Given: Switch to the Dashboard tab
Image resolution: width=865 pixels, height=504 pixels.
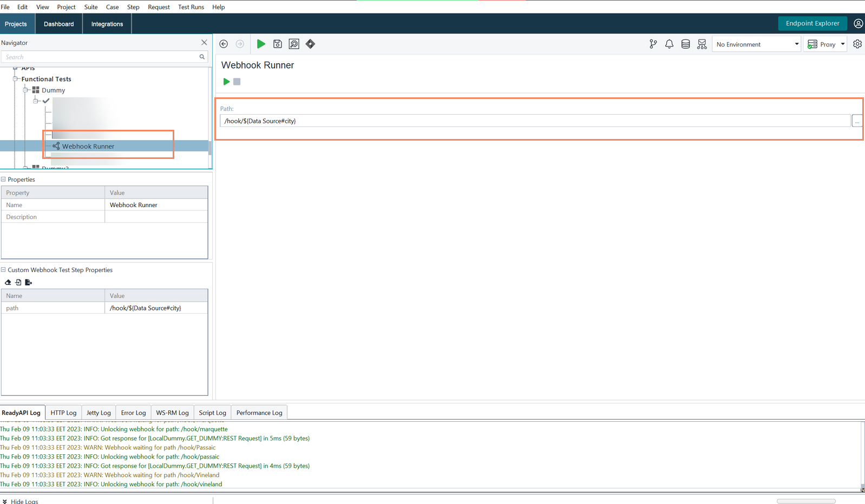Looking at the screenshot, I should (59, 24).
